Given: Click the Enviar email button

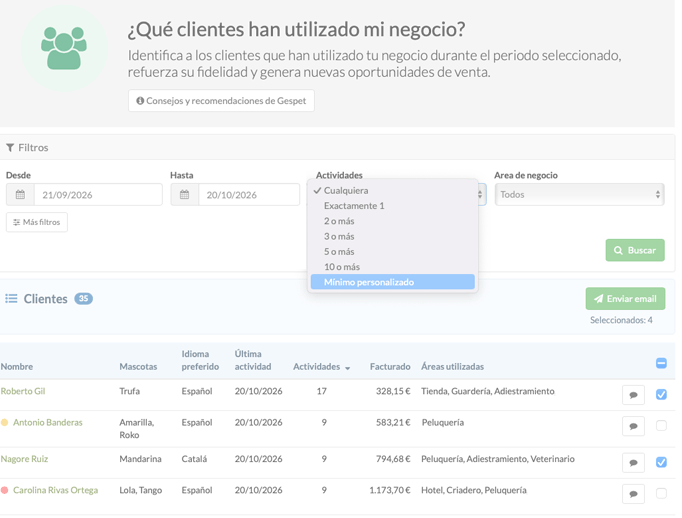Looking at the screenshot, I should (625, 298).
